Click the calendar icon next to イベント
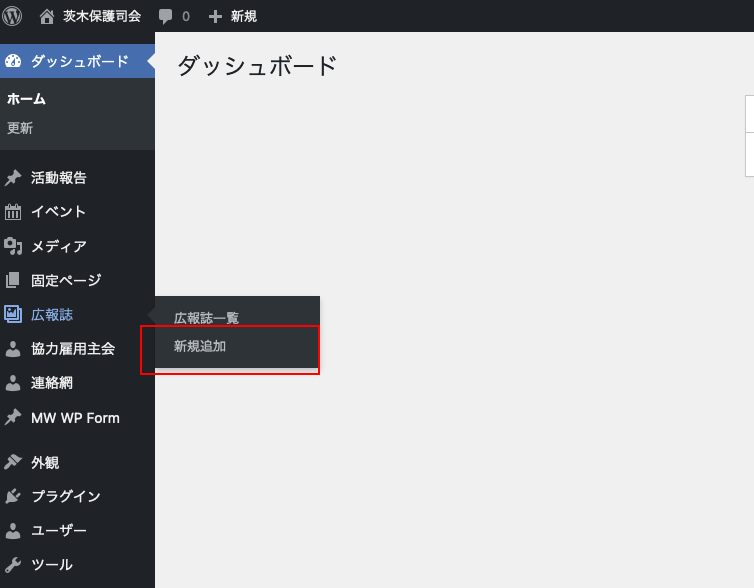Viewport: 754px width, 588px height. coord(13,212)
